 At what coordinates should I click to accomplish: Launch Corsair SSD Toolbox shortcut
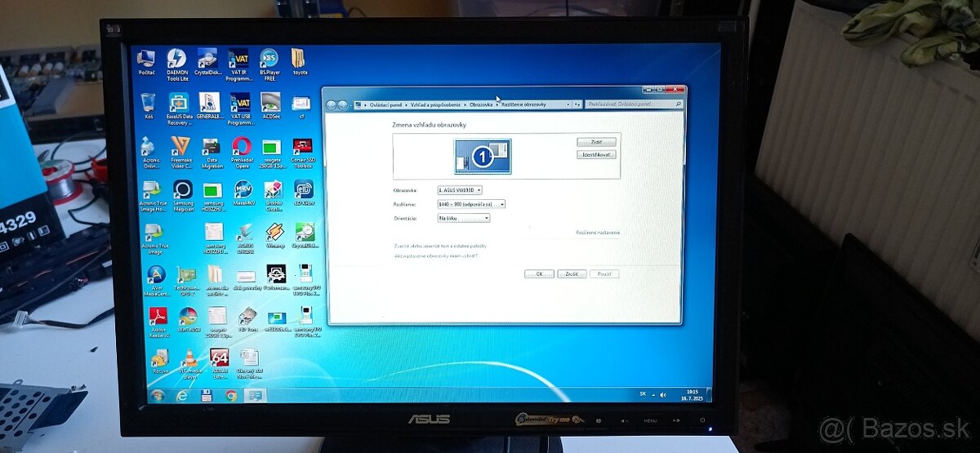tap(303, 152)
